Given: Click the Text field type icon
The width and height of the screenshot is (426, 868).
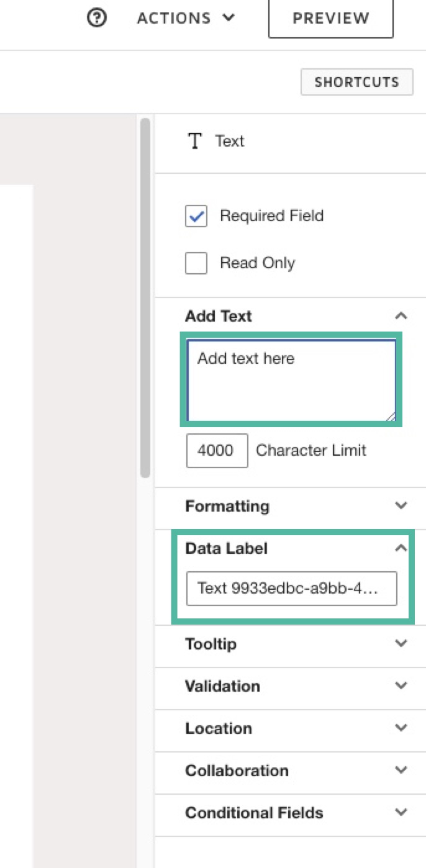Looking at the screenshot, I should [195, 142].
